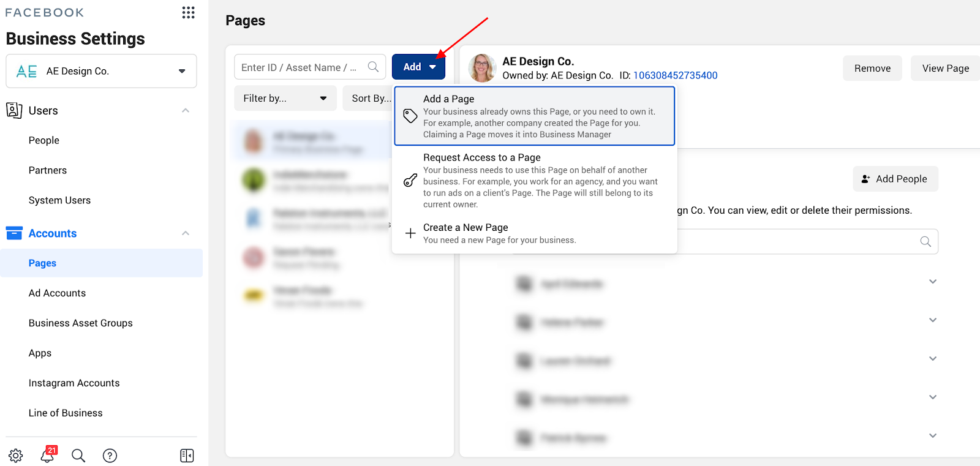Open notifications bell with 21 badge
The image size is (980, 466).
47,455
